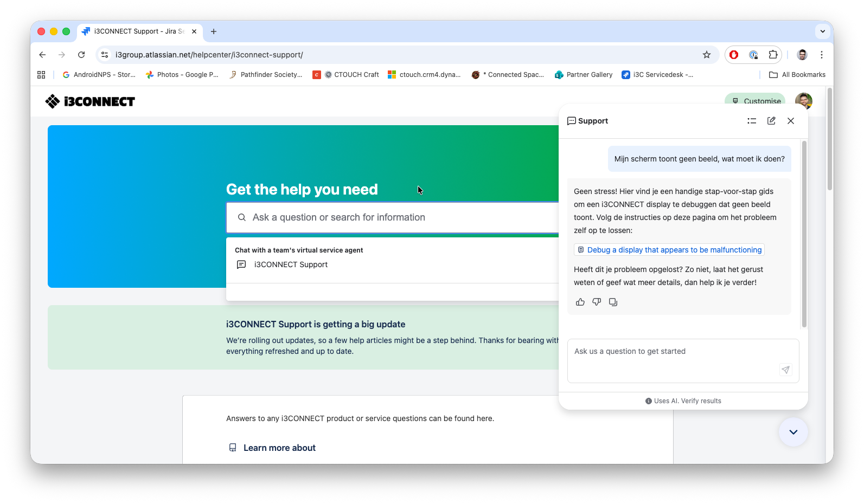Open CTOUCH Craft bookmark
Image resolution: width=864 pixels, height=504 pixels.
[345, 75]
